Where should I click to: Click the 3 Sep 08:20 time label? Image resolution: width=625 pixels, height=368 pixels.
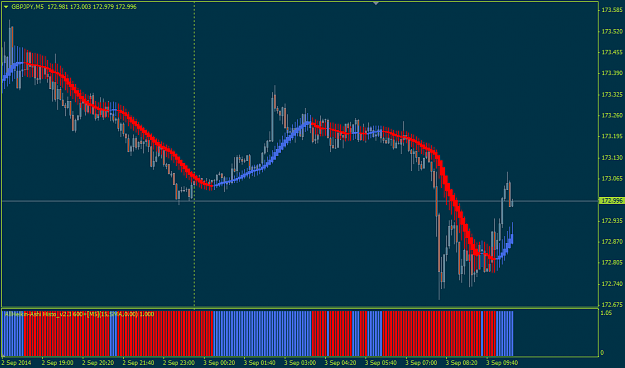[462, 363]
